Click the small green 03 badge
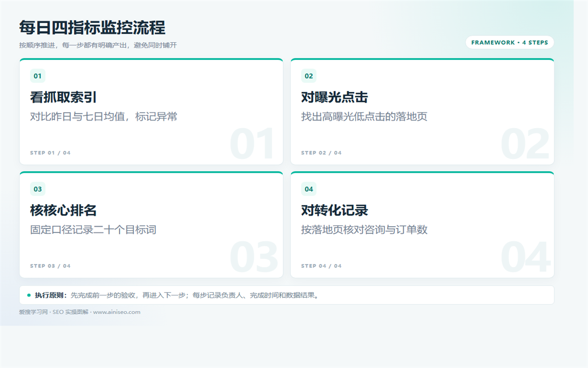Image resolution: width=588 pixels, height=368 pixels. coord(38,189)
